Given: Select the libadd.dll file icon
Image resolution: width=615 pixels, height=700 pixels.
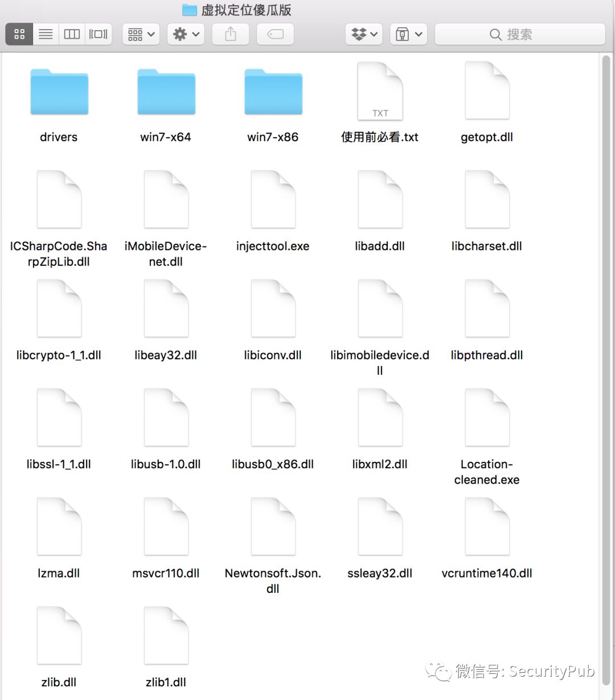Looking at the screenshot, I should [380, 200].
